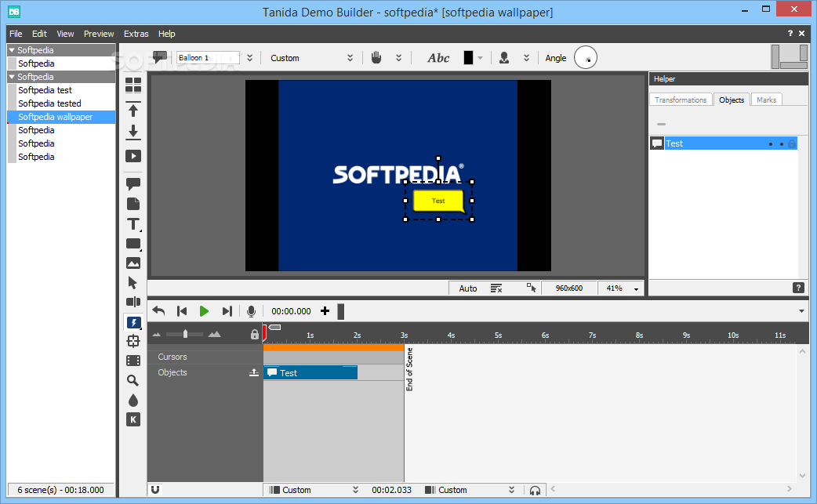Click the play scene icon in left toolbar
The image size is (817, 504).
tap(133, 156)
